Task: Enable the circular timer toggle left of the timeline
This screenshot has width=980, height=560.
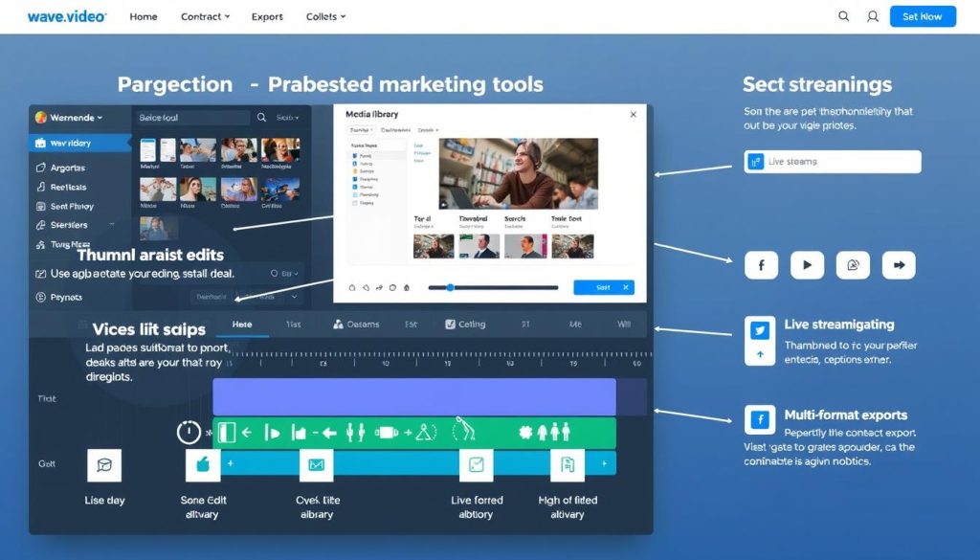Action: 188,431
